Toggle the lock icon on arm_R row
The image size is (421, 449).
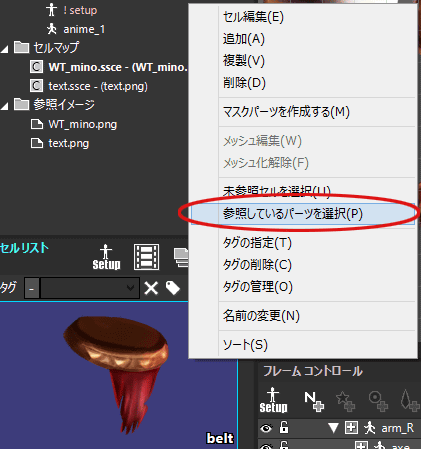coord(284,427)
